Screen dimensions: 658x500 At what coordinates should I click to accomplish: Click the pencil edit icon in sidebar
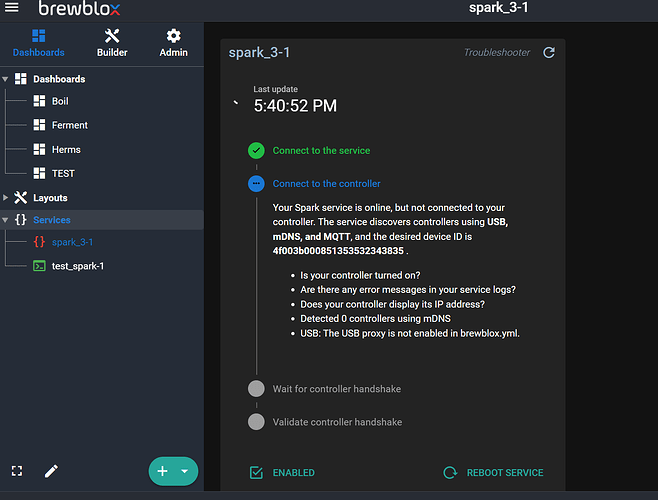pos(51,471)
